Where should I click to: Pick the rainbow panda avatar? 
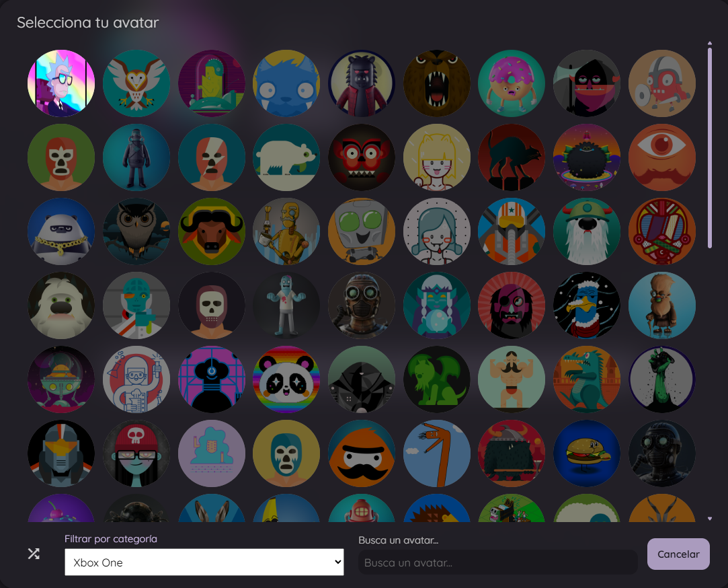[286, 379]
